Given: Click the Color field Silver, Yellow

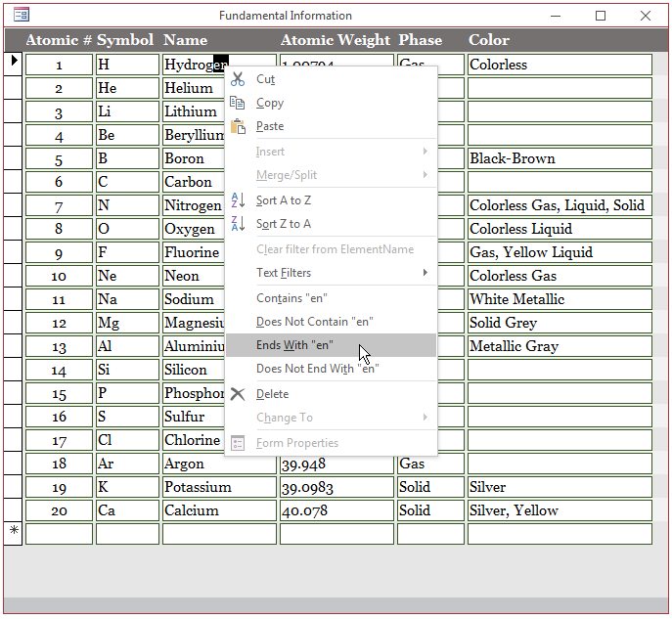Looking at the screenshot, I should (560, 510).
